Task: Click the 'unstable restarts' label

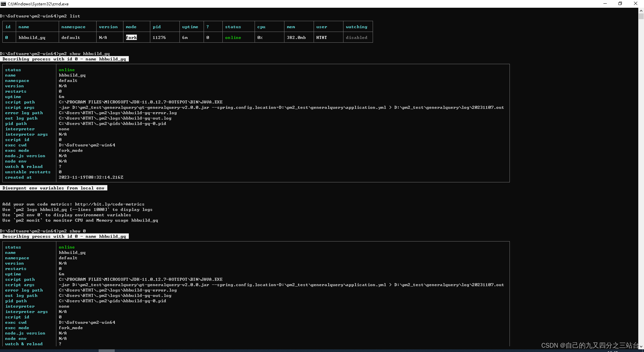Action: [x=28, y=172]
